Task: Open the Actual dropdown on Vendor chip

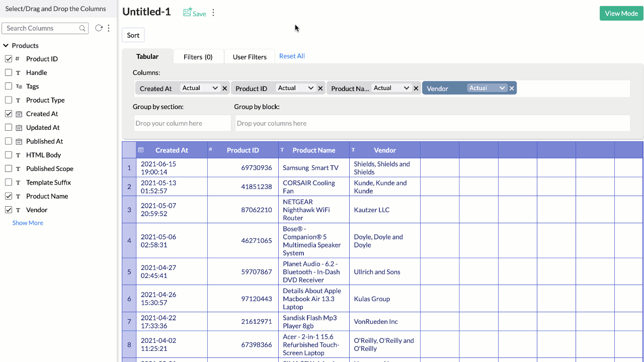Action: pos(487,88)
